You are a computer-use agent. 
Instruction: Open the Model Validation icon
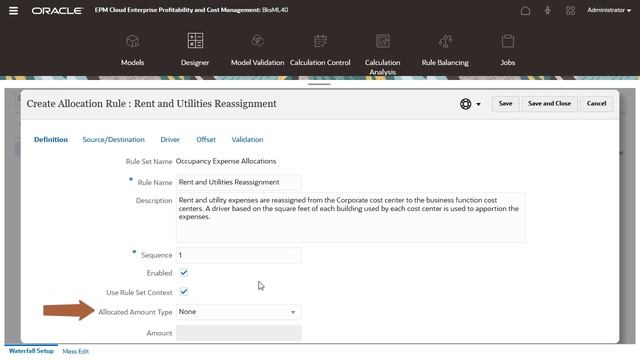[258, 41]
